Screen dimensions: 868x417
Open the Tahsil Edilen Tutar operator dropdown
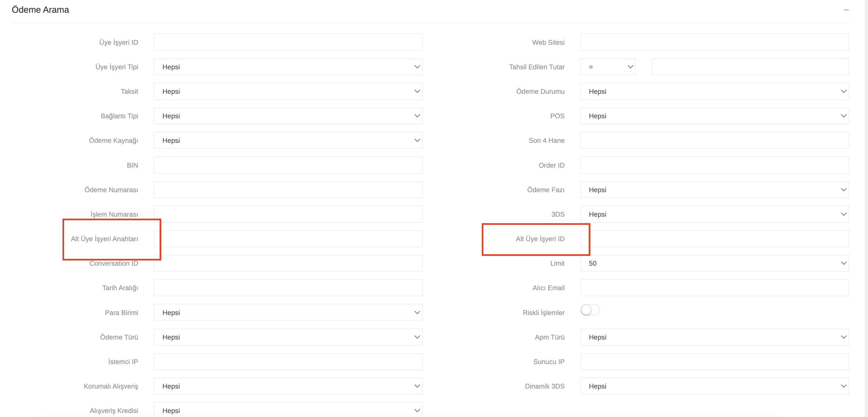tap(608, 67)
